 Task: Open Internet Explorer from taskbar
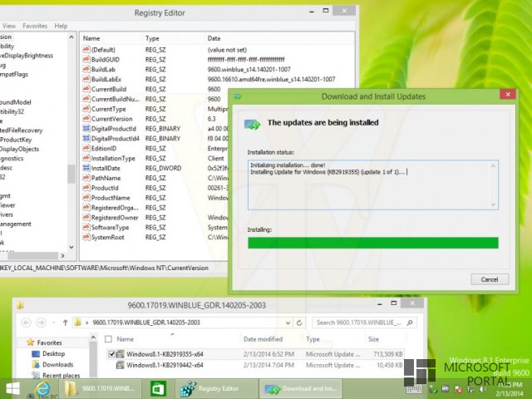[x=42, y=389]
